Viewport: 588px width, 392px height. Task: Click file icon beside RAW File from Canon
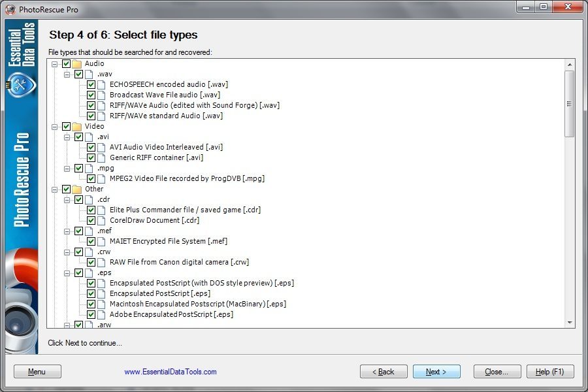pyautogui.click(x=101, y=262)
